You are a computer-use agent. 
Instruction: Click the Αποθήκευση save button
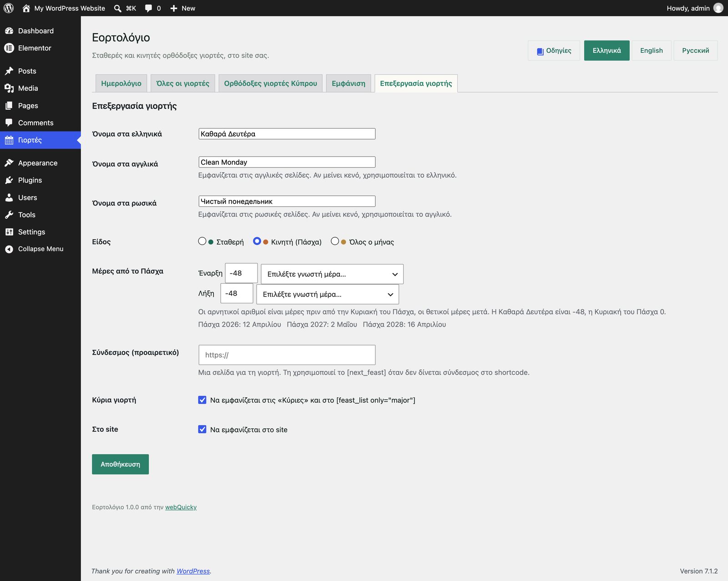tap(120, 464)
